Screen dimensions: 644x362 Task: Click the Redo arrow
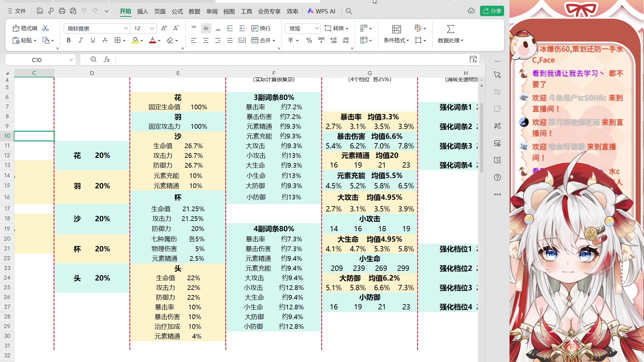(x=95, y=11)
